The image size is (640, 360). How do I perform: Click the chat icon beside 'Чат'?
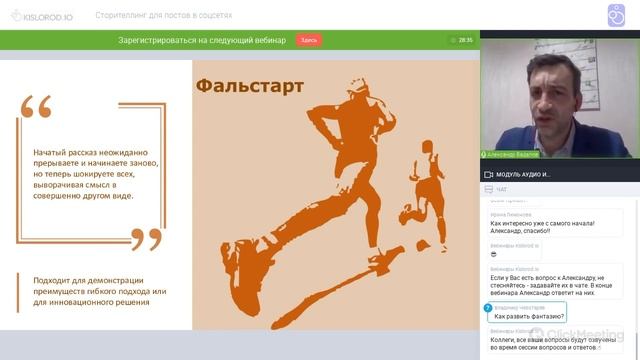click(x=489, y=189)
